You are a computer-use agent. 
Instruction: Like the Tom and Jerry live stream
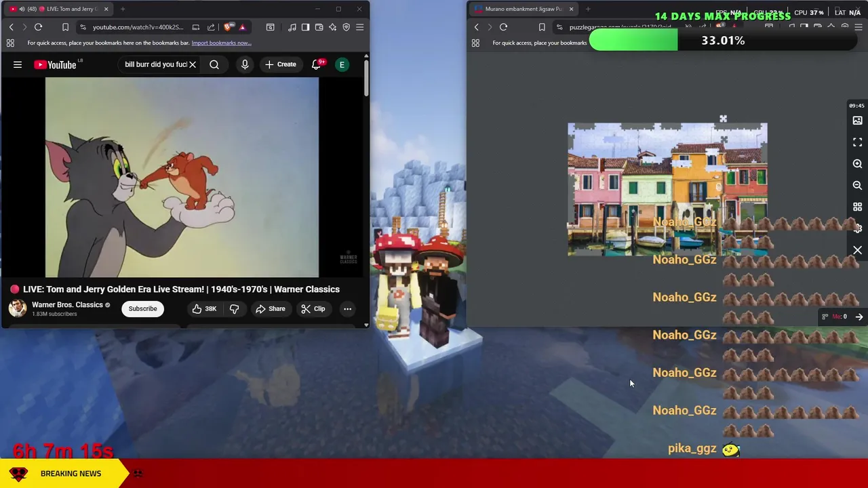click(203, 309)
